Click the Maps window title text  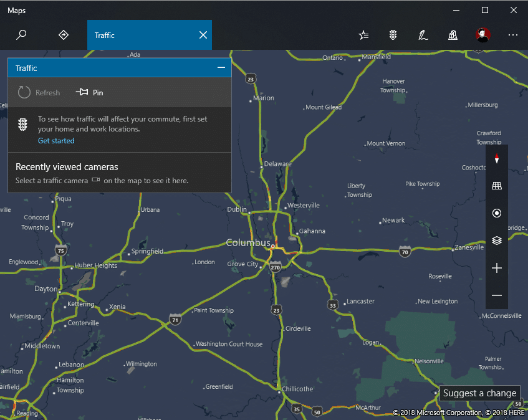pos(16,11)
